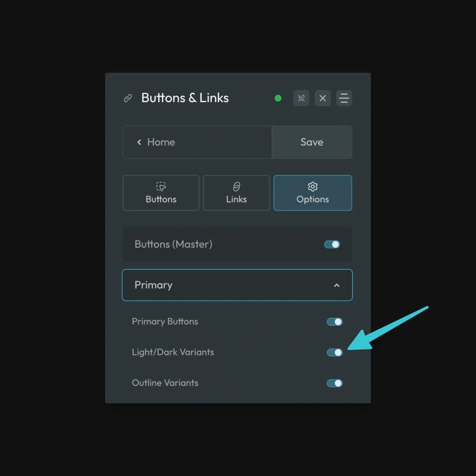
Task: Click the chain link icon beside Buttons & Links
Action: click(x=127, y=98)
